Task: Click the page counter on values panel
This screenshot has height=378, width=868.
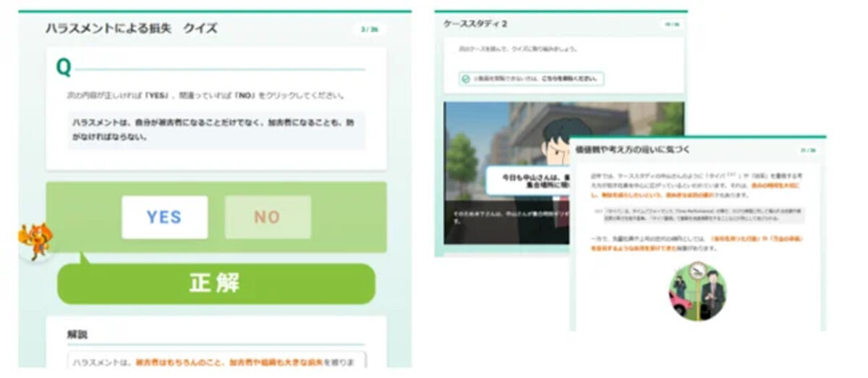Action: coord(807,151)
